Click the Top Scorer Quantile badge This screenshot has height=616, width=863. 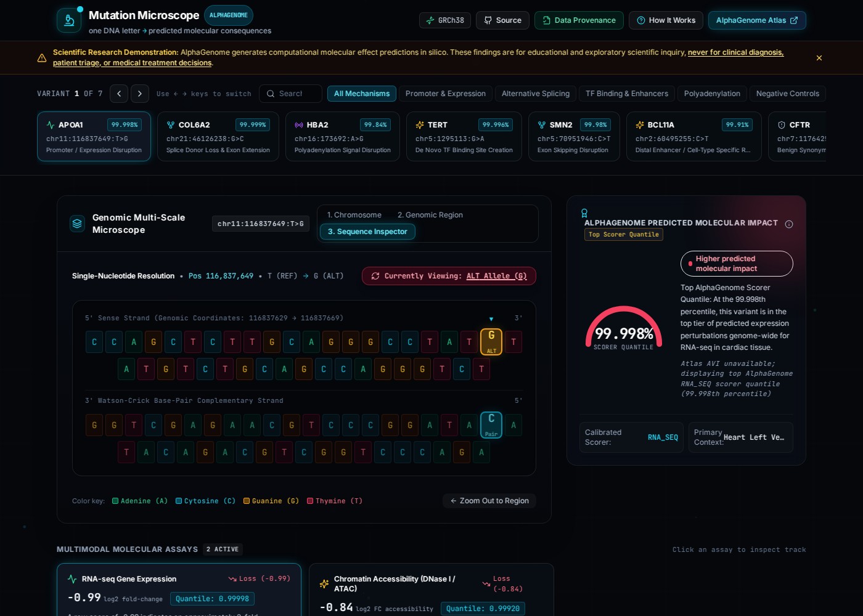(x=624, y=235)
